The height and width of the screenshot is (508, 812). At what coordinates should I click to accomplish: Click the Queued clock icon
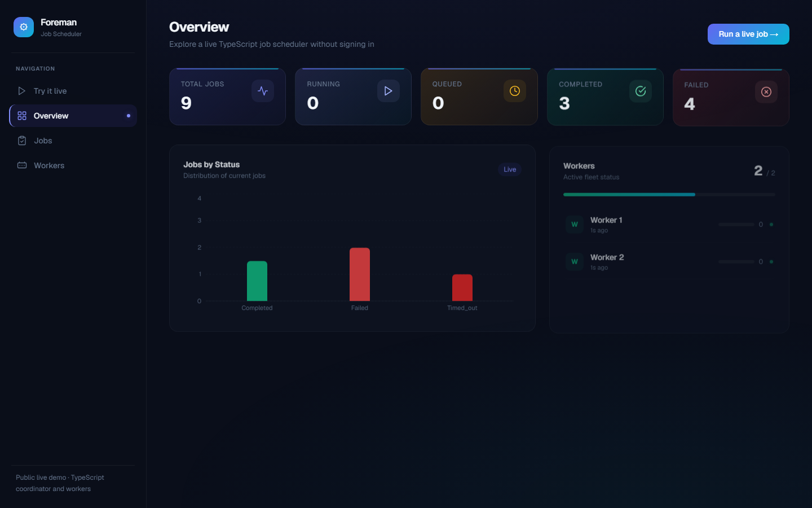[515, 91]
